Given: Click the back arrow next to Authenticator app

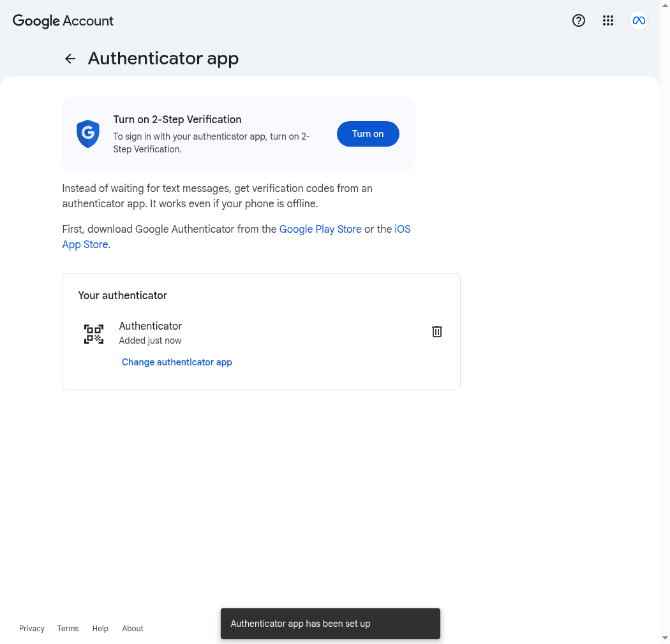Looking at the screenshot, I should 70,59.
